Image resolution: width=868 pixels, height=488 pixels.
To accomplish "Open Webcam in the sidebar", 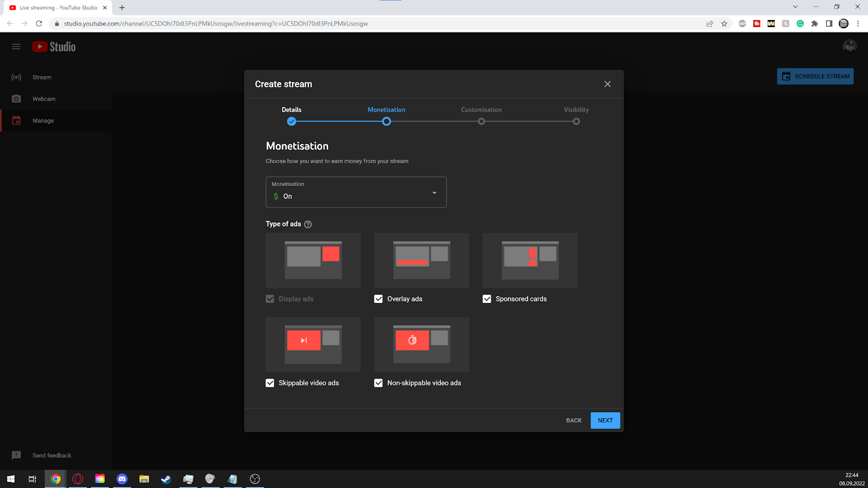I will coord(55,99).
